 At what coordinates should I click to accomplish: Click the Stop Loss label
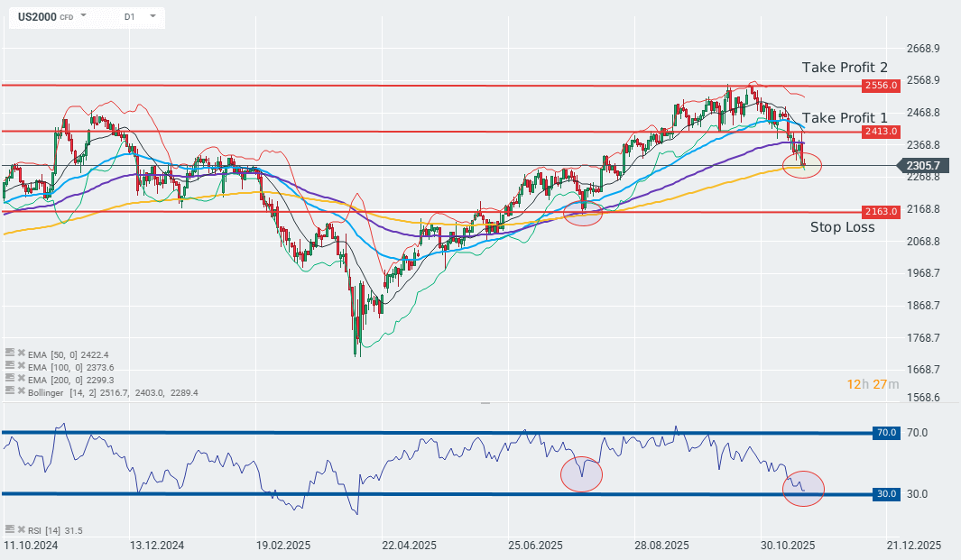tap(842, 227)
